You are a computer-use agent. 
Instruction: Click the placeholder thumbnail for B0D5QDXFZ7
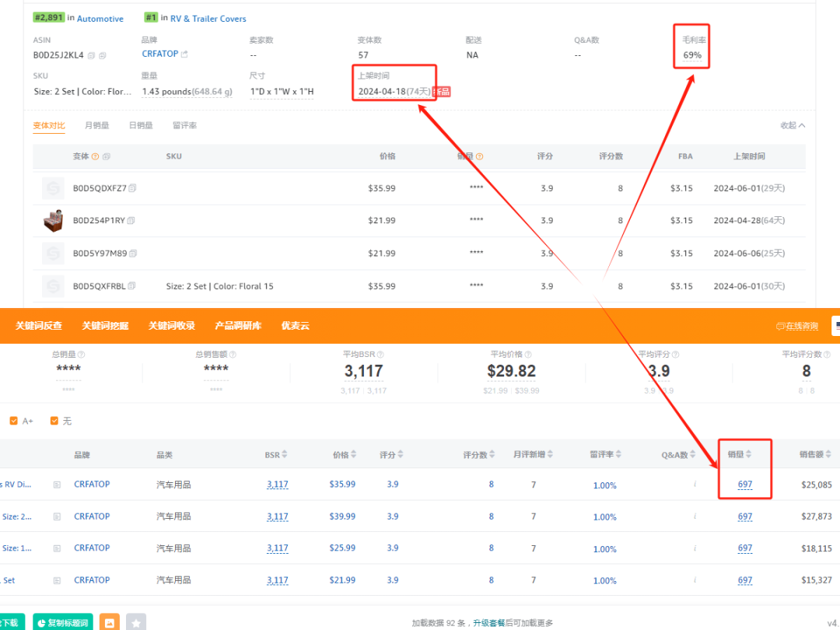click(53, 188)
